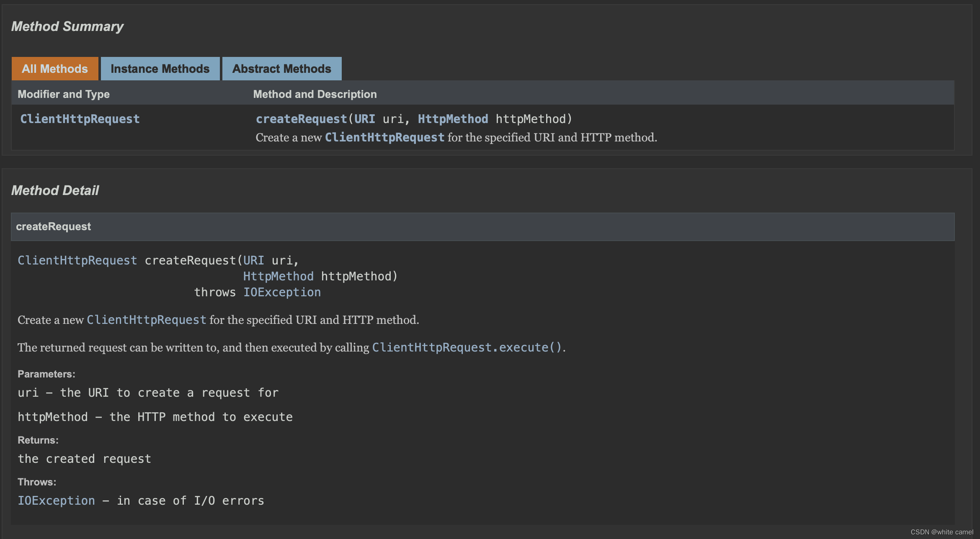Click the Method and Description column header
The width and height of the screenshot is (980, 539).
pyautogui.click(x=315, y=94)
